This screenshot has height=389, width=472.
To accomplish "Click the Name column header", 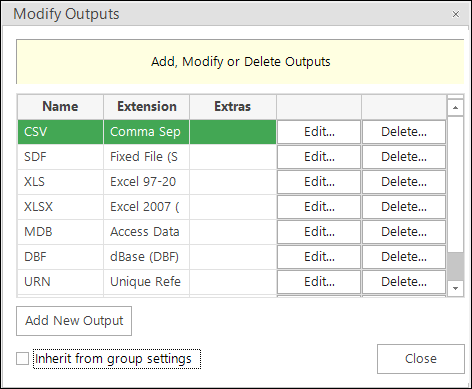I will point(61,107).
